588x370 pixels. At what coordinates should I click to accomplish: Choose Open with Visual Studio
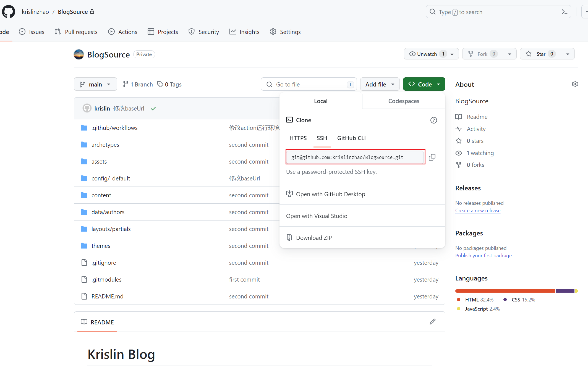pos(362,216)
